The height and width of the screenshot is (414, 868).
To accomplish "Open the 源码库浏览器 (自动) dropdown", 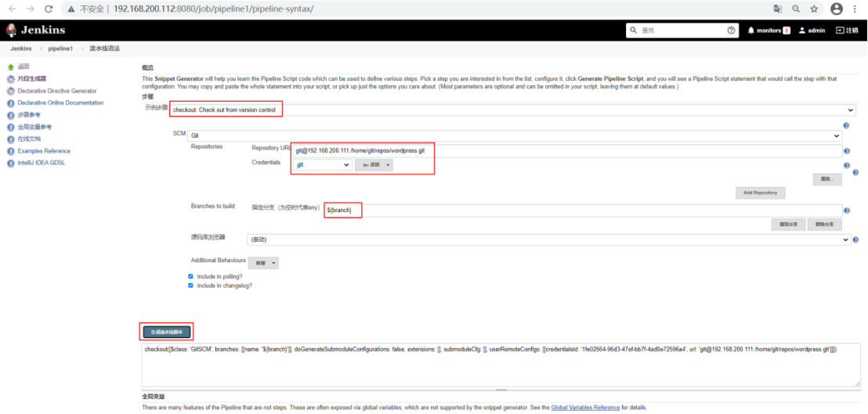I will coord(549,239).
